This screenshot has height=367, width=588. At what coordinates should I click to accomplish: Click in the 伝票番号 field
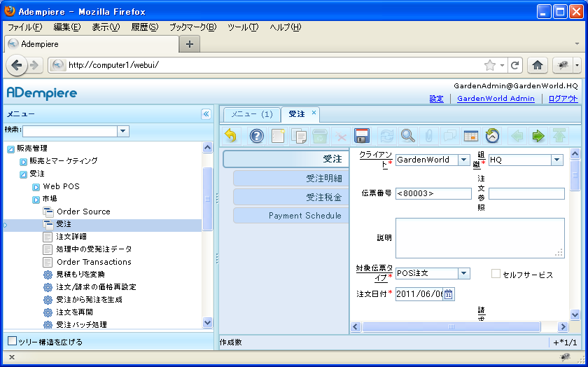[433, 193]
